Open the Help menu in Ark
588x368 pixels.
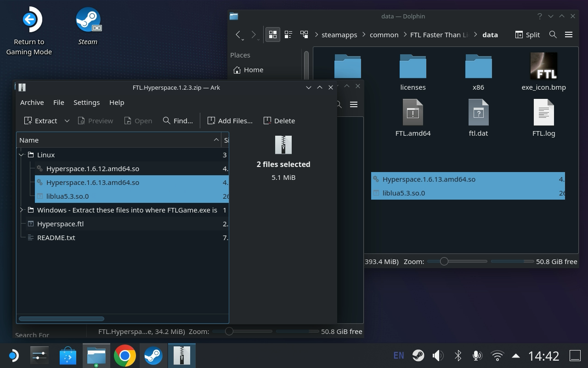[x=117, y=103]
